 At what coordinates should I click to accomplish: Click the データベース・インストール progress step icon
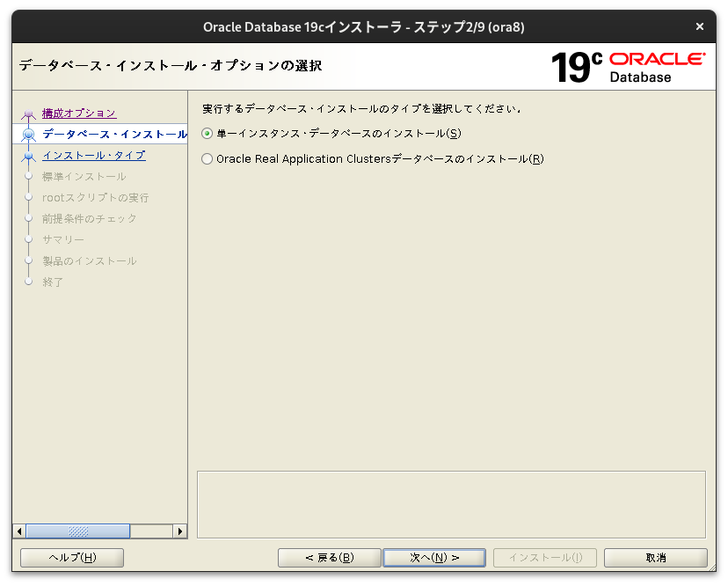(29, 134)
